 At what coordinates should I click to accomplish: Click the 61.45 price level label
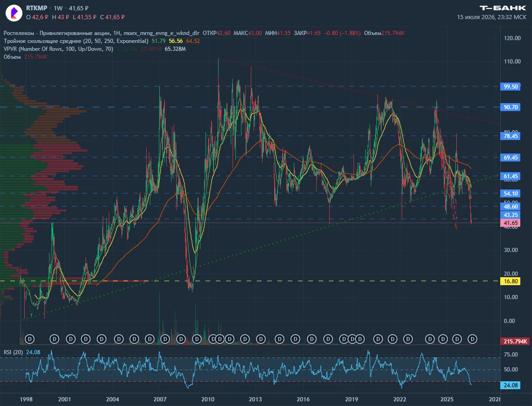pos(511,176)
